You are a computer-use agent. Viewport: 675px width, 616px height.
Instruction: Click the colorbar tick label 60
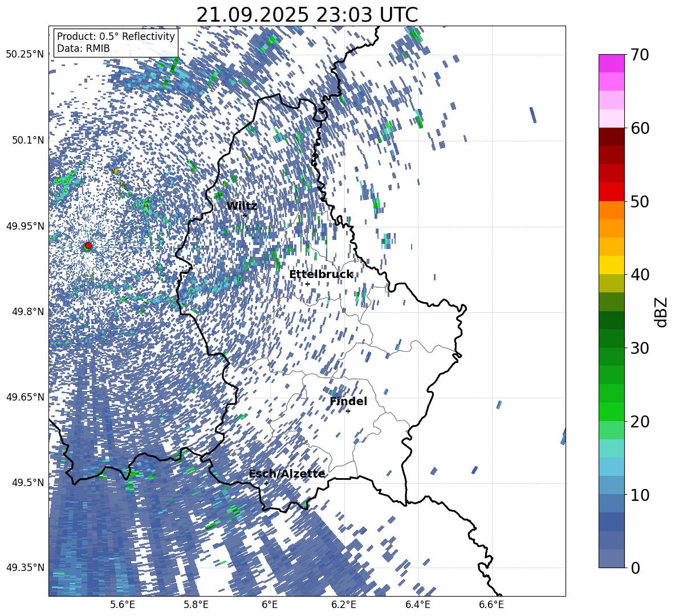click(x=640, y=128)
